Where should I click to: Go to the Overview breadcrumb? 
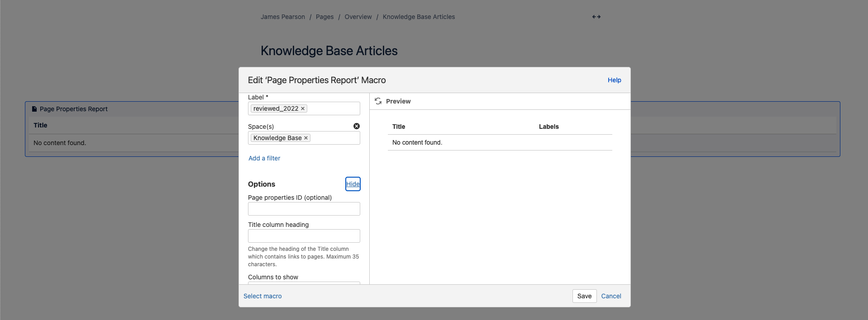pos(358,17)
